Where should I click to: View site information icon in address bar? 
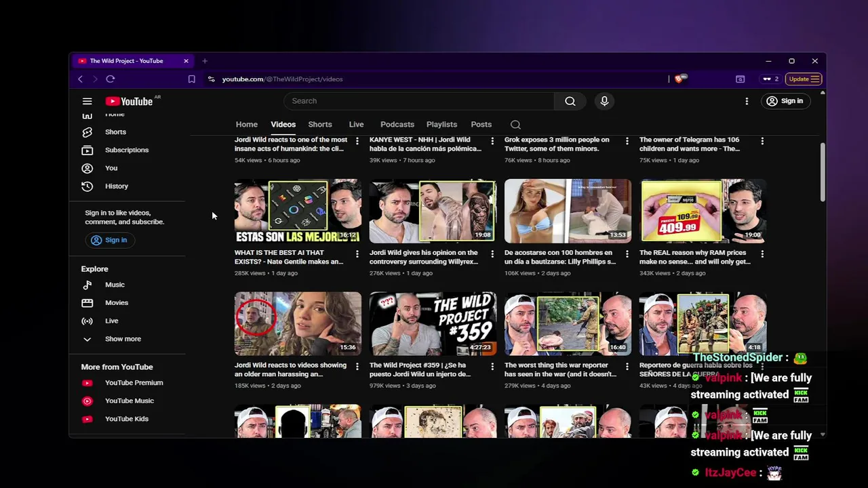click(212, 79)
